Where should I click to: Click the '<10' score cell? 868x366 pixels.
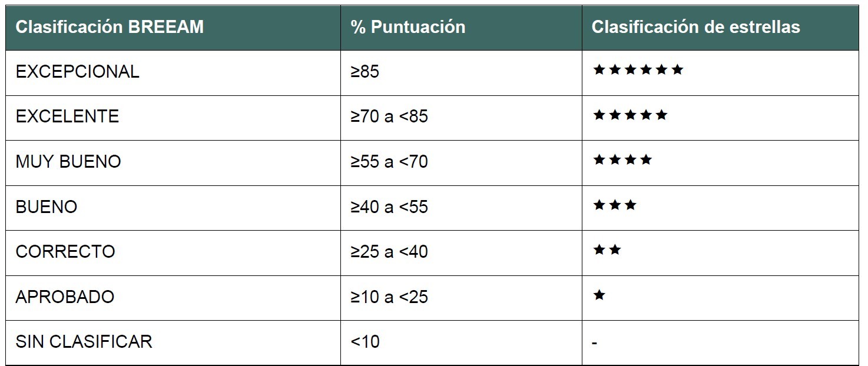coord(461,342)
